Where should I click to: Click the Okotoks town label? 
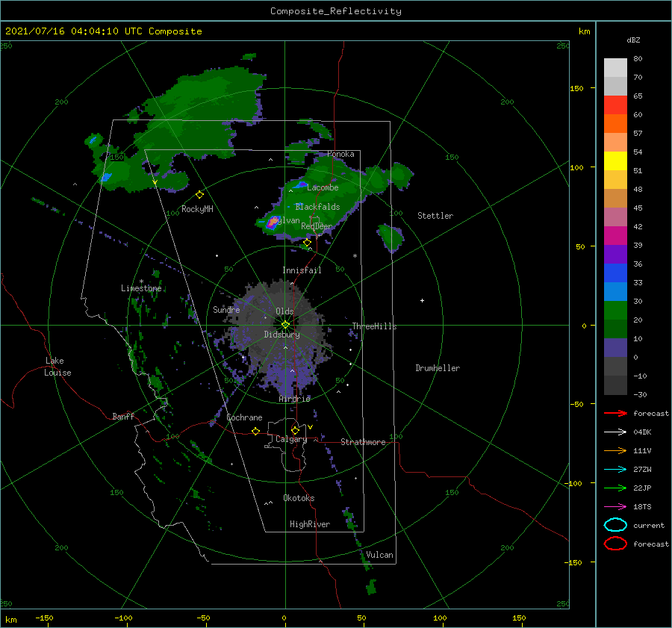[299, 498]
